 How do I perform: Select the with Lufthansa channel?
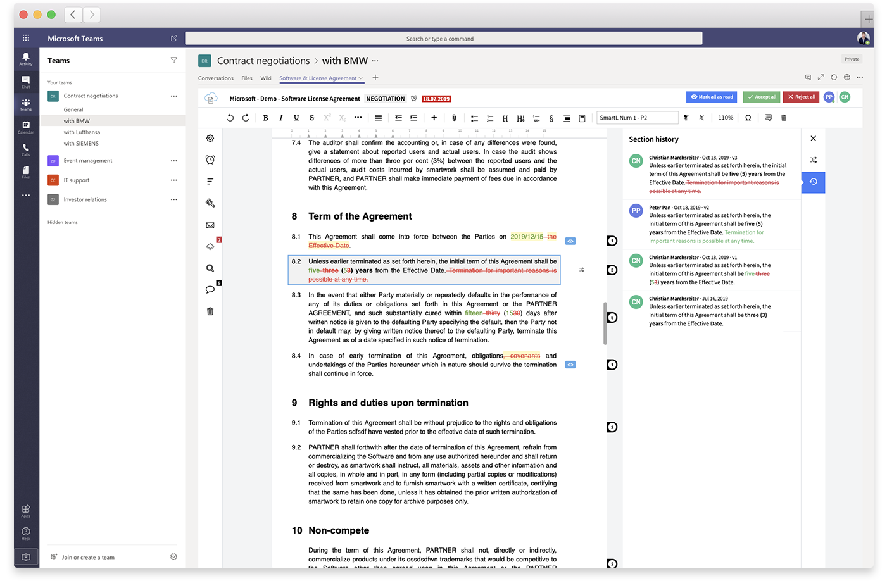click(82, 132)
